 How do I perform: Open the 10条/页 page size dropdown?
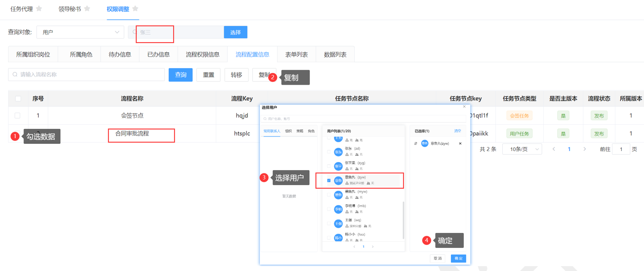pos(522,149)
